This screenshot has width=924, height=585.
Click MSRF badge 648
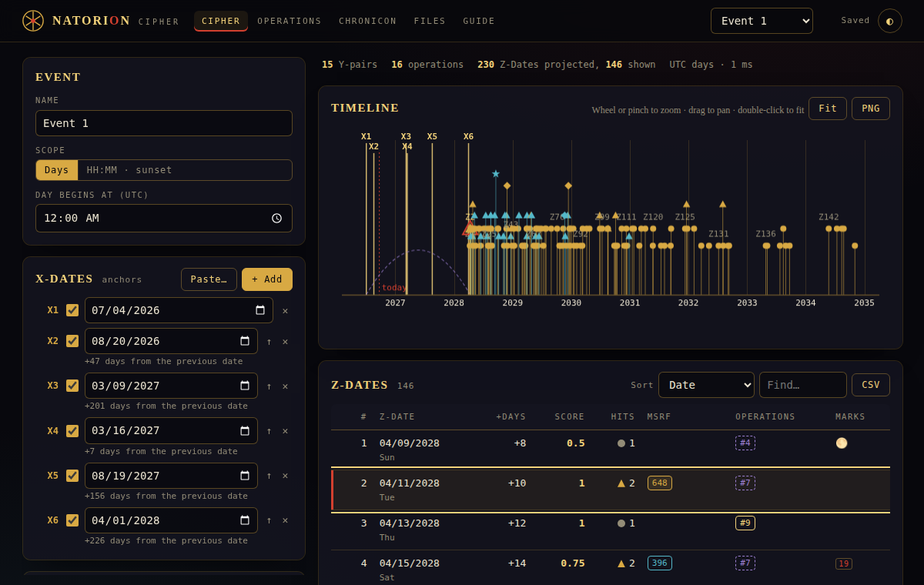click(660, 483)
